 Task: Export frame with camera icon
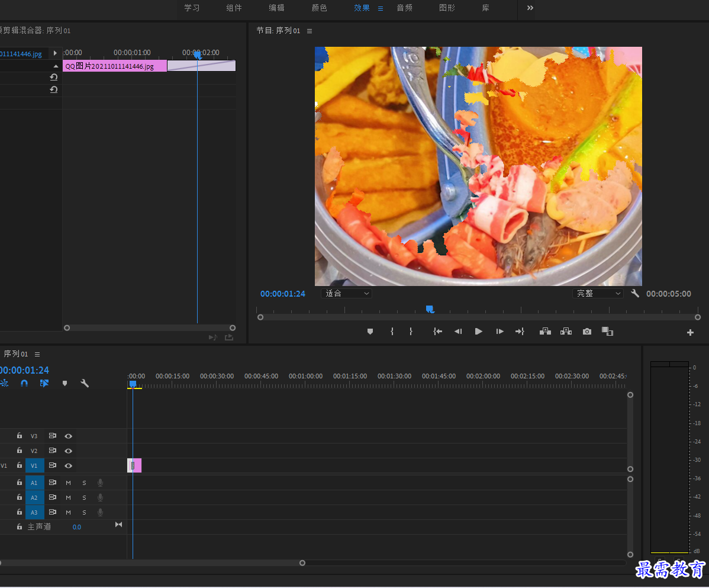tap(587, 332)
